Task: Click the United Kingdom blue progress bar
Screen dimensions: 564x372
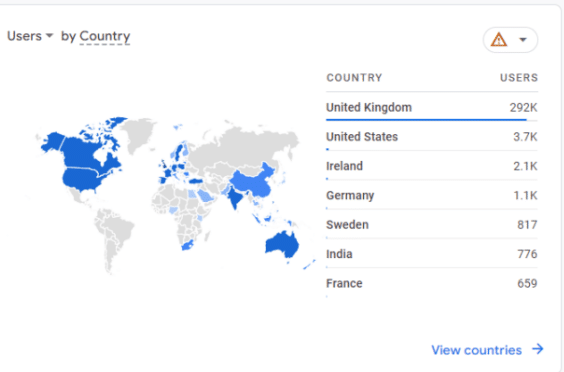Action: click(426, 119)
